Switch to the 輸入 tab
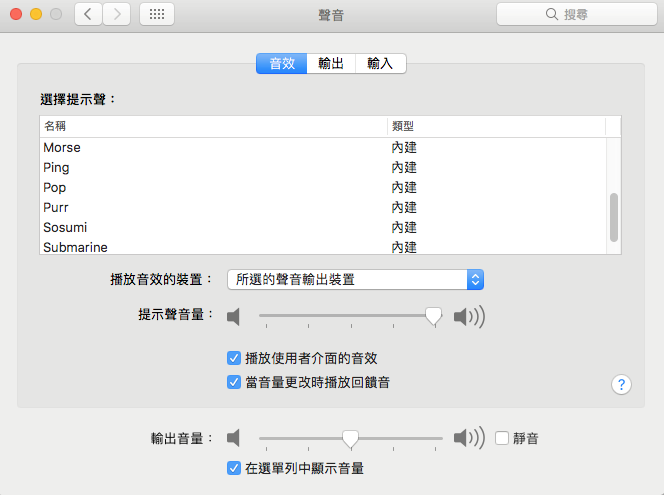Screen dimensions: 664x495 [380, 64]
